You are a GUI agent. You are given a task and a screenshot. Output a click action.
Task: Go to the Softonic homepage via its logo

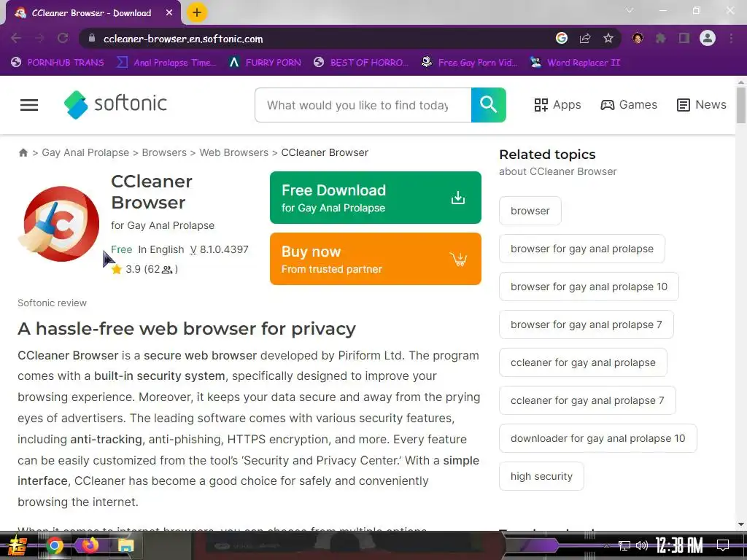[115, 104]
